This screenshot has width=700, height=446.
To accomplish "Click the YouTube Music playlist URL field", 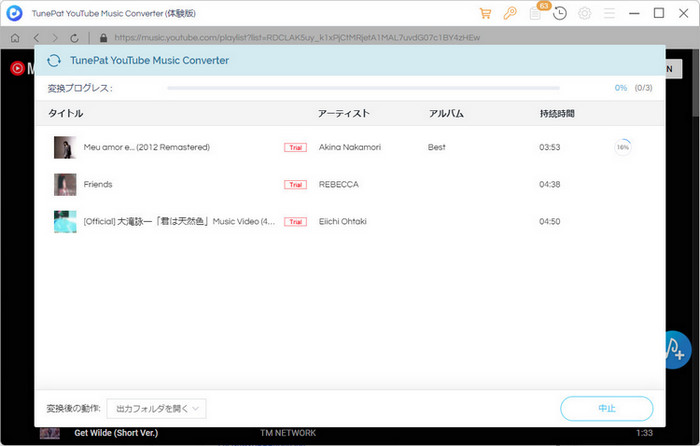I will click(297, 38).
